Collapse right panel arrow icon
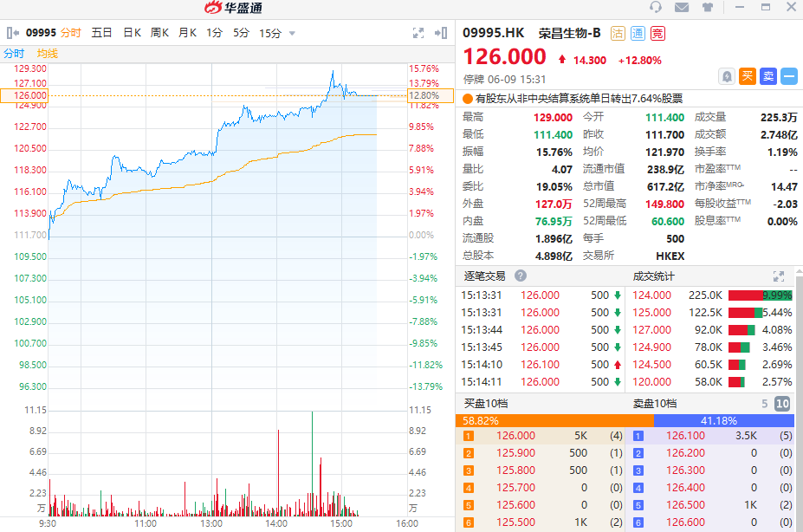 click(441, 33)
